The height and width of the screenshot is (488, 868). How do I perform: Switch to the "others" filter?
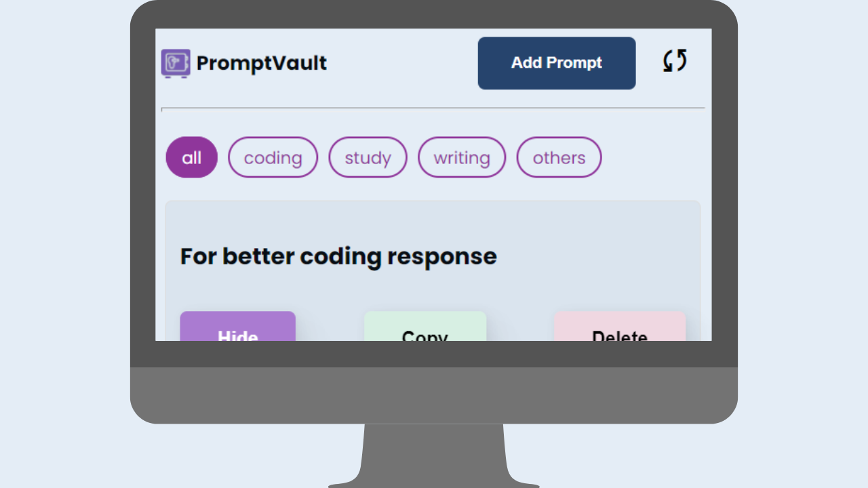pyautogui.click(x=559, y=157)
